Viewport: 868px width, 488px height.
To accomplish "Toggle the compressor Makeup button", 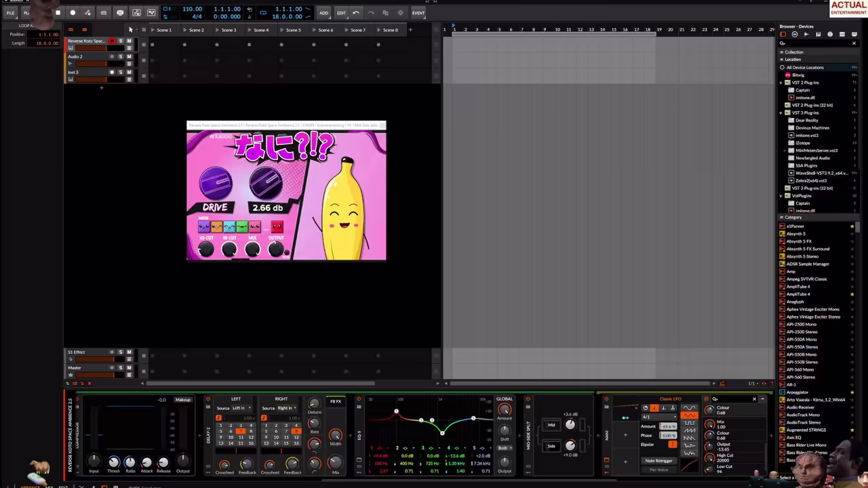I will (183, 400).
